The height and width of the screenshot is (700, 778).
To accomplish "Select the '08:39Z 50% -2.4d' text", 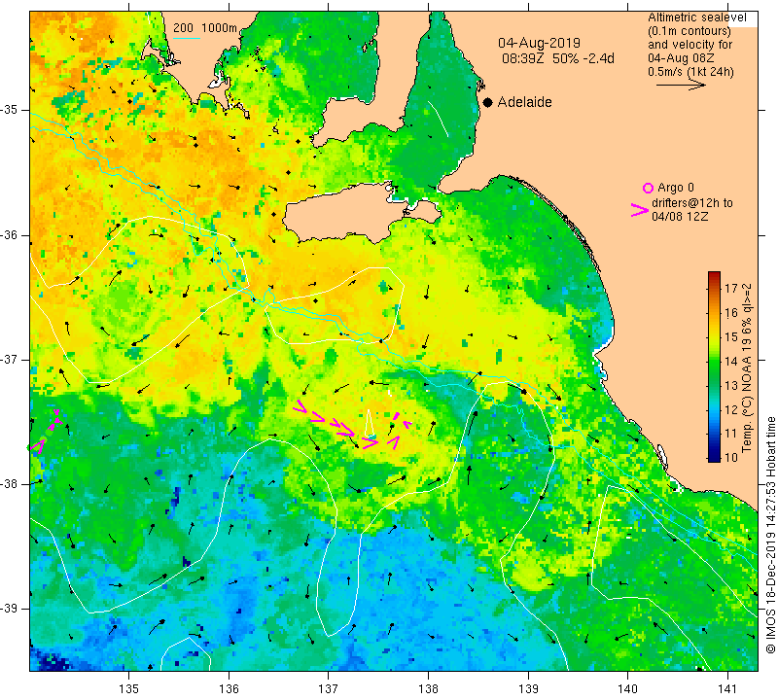I will click(557, 58).
